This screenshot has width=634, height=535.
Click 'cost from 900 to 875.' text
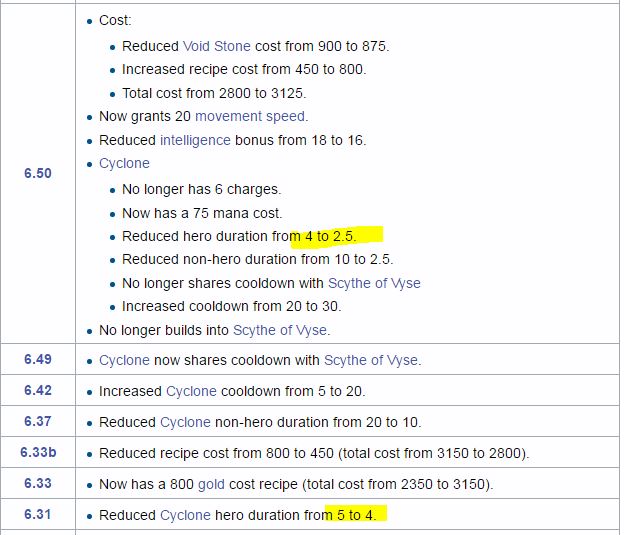pyautogui.click(x=322, y=46)
